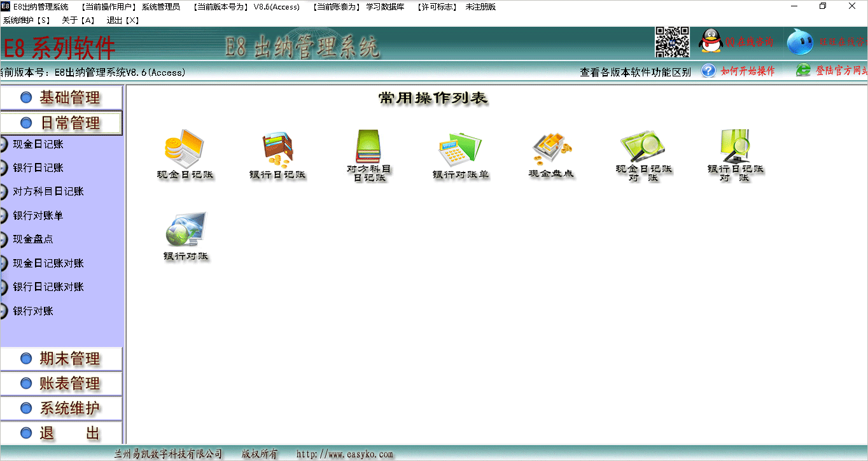The height and width of the screenshot is (461, 868).
Task: Expand the 账表管理 sidebar section
Action: [61, 383]
